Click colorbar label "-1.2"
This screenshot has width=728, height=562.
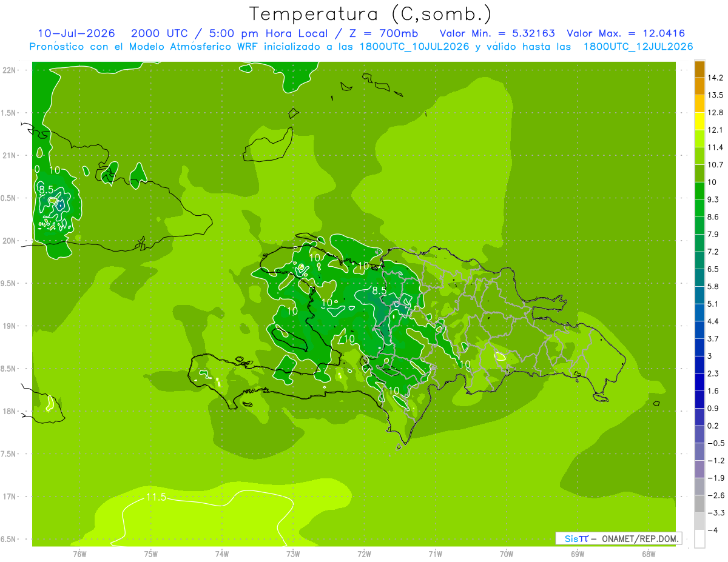click(716, 461)
